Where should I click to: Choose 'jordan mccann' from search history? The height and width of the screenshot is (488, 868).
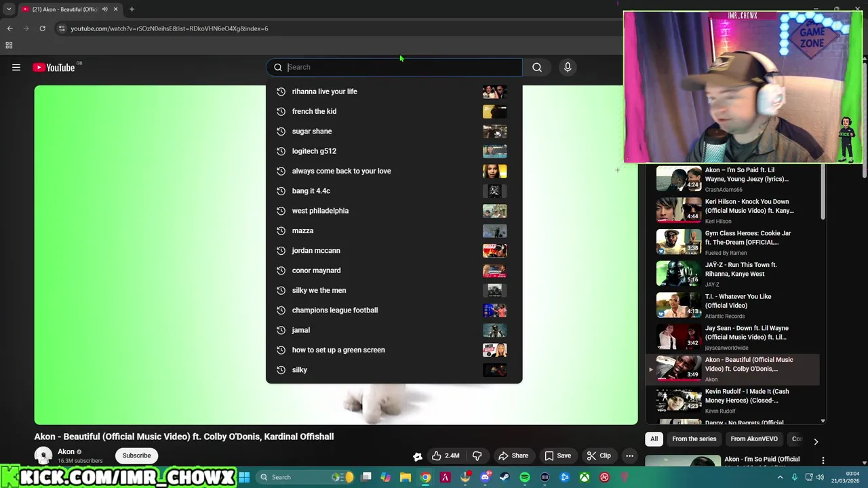[x=394, y=250]
